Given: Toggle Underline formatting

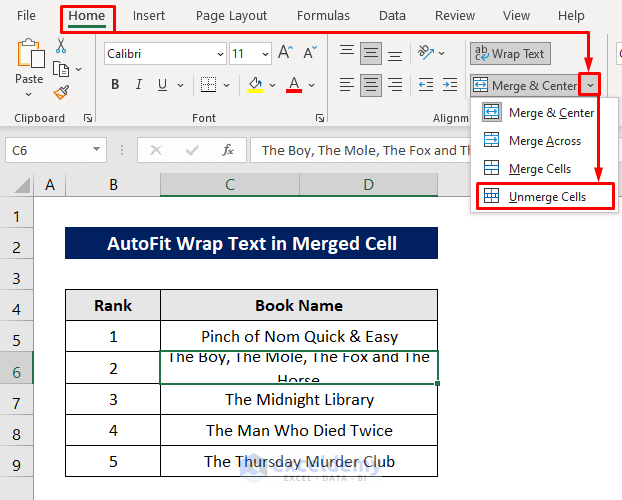Looking at the screenshot, I should (162, 85).
